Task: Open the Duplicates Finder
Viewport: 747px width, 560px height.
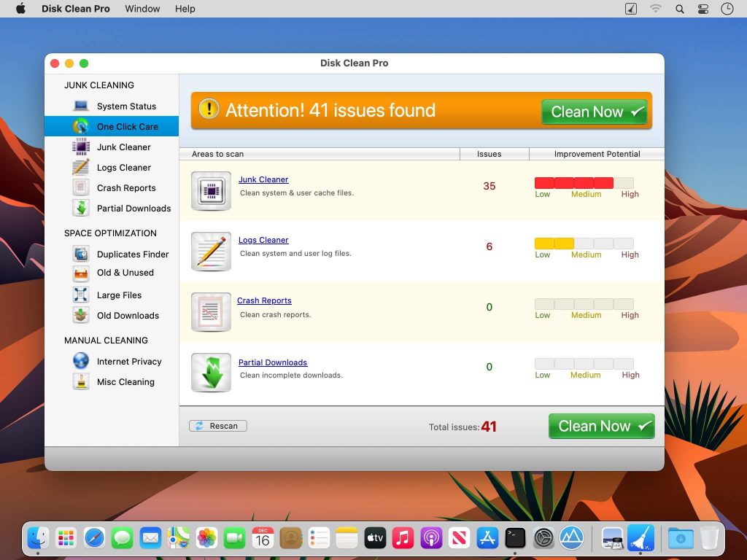Action: [x=133, y=254]
